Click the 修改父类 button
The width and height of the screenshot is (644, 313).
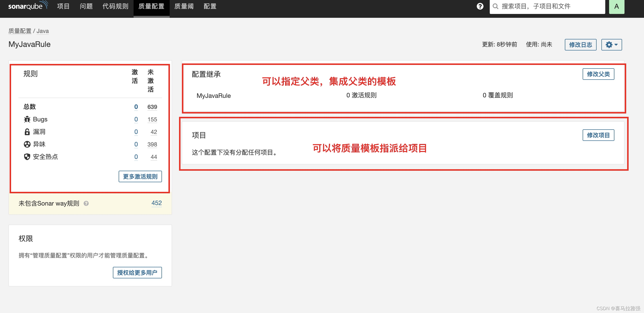[x=598, y=74]
